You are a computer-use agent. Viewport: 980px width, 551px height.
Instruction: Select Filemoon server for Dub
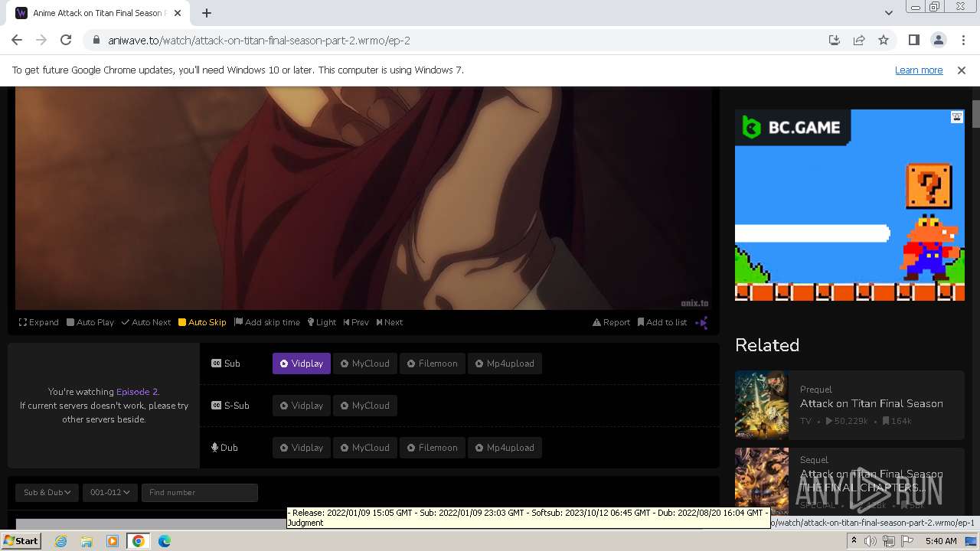pyautogui.click(x=433, y=448)
